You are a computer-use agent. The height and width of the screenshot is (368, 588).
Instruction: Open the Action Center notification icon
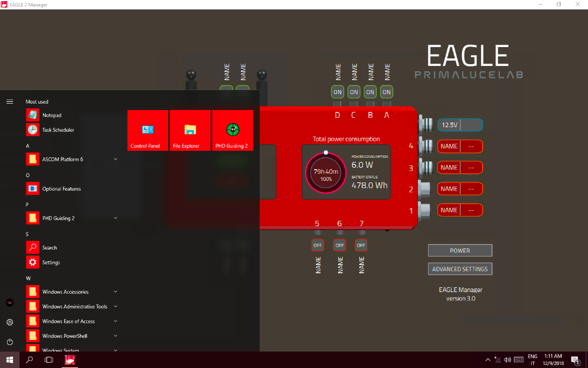(576, 360)
